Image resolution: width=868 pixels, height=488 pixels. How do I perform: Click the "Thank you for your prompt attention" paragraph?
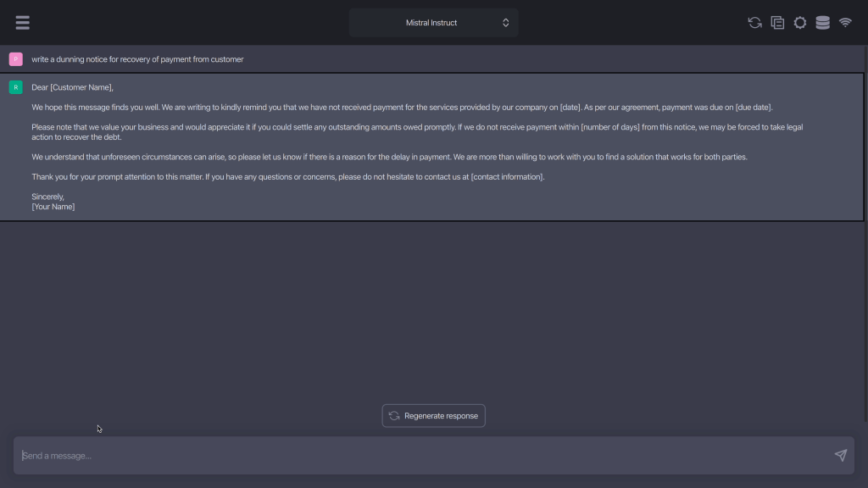pyautogui.click(x=288, y=177)
